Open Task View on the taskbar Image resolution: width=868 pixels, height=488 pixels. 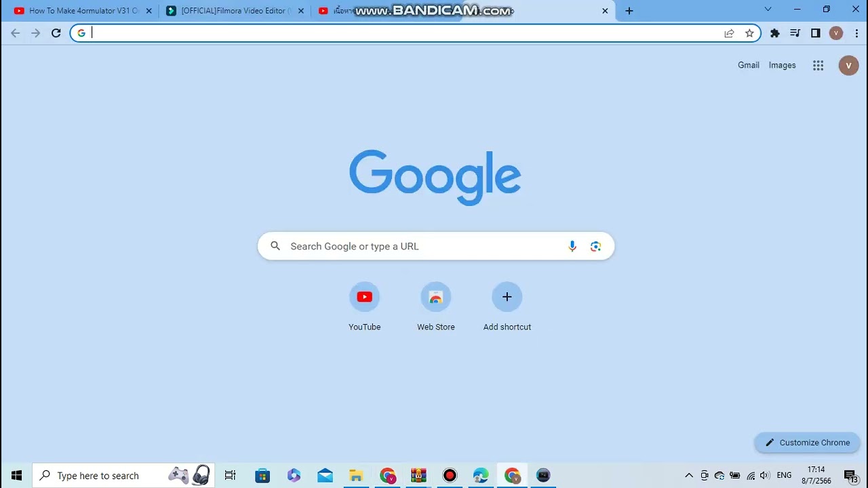[231, 475]
